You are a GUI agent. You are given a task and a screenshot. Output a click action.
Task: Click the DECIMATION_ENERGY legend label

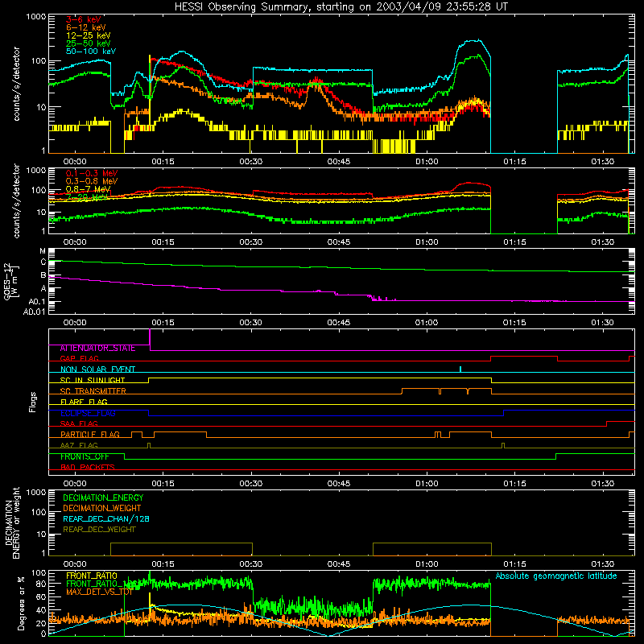pyautogui.click(x=103, y=497)
